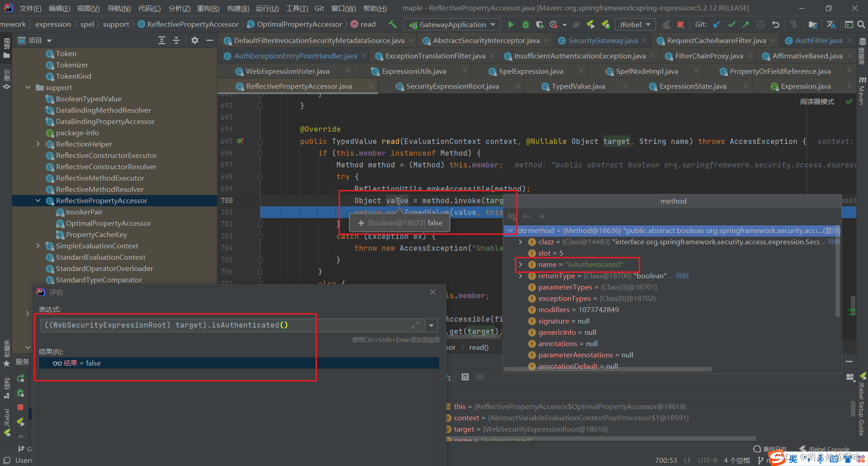Switch to TypedValue.java tab

(578, 86)
